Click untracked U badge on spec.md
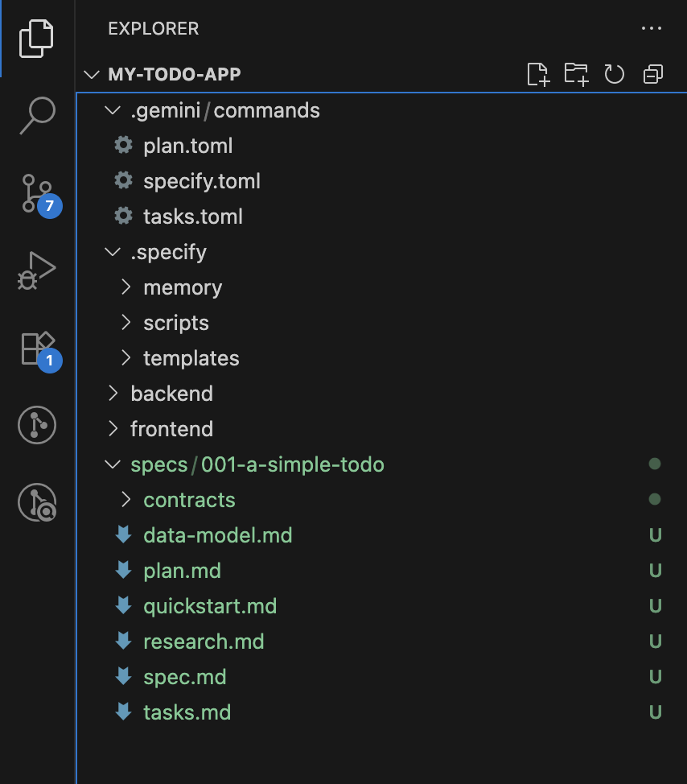Viewport: 687px width, 784px height. (x=655, y=677)
